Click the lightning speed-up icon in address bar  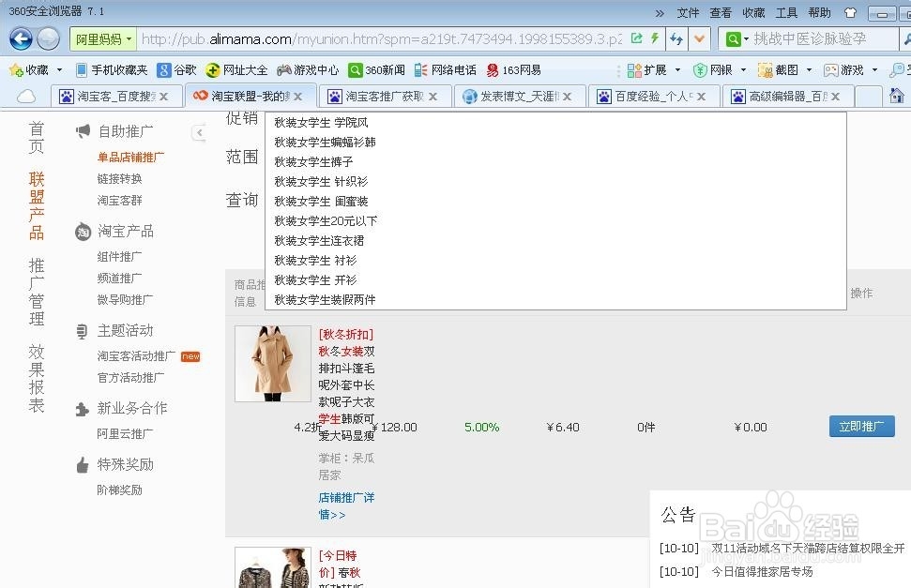pyautogui.click(x=654, y=38)
